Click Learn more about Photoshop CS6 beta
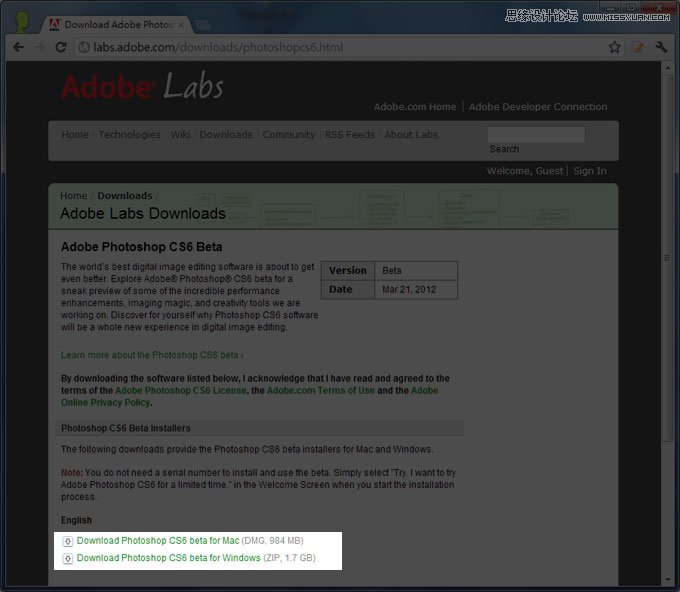 (x=150, y=355)
